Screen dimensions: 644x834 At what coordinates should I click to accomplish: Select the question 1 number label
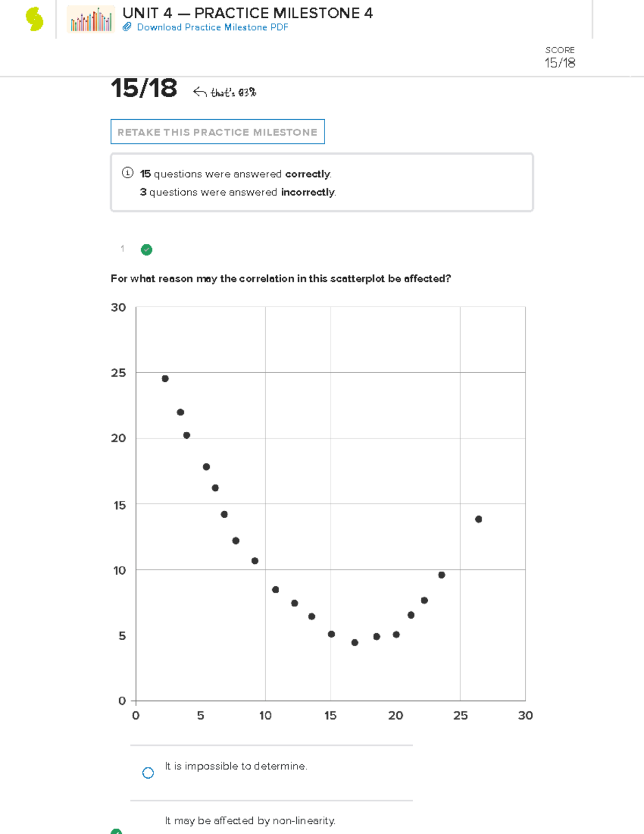click(x=122, y=249)
